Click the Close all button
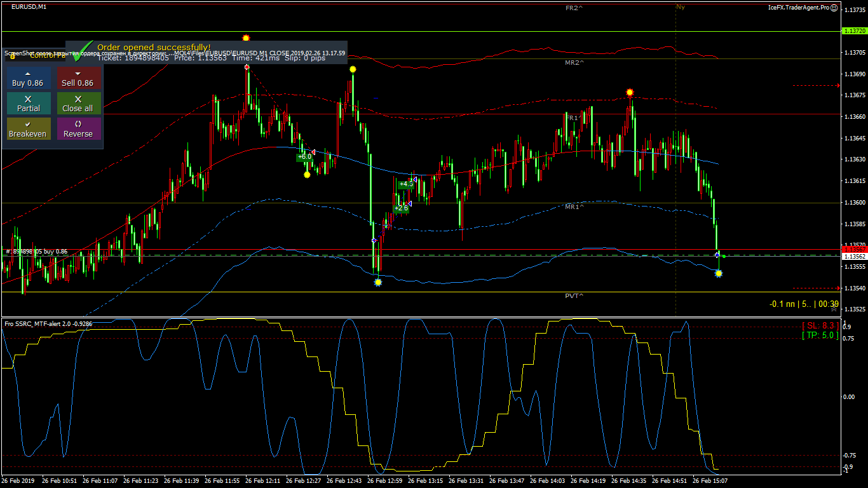Screen dimensions: 868x488 [x=79, y=104]
